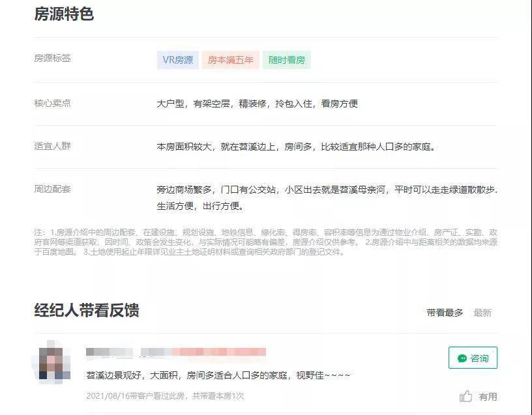This screenshot has height=415, width=532.
Task: Select the 经纪人带看反馈 section heading
Action: coord(87,310)
